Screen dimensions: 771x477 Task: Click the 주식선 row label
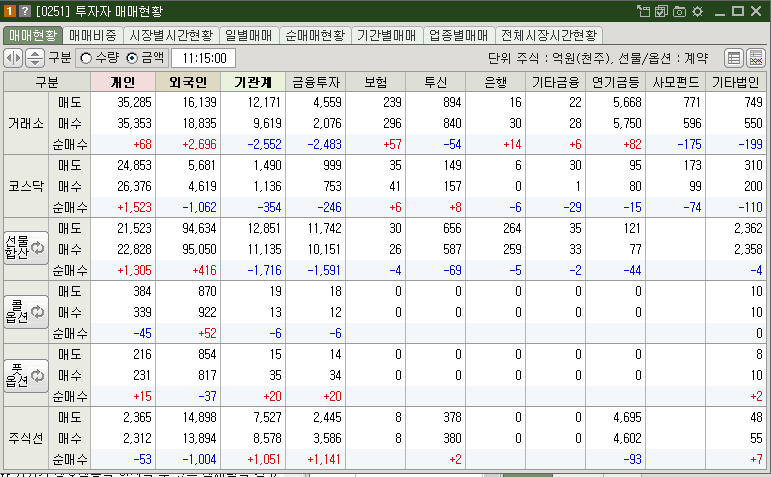tap(26, 438)
